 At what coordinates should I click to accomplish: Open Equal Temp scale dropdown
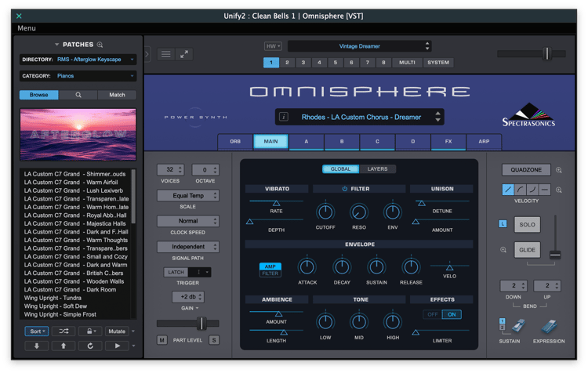click(188, 195)
